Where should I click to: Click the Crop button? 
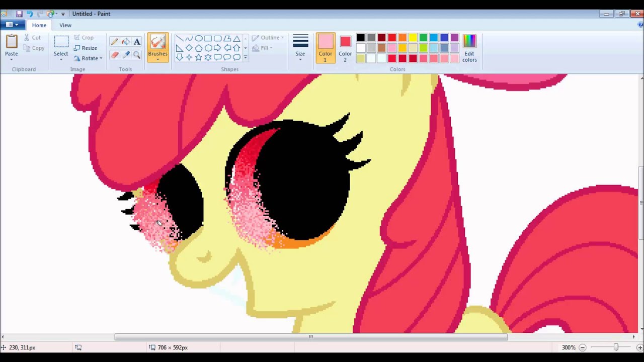pyautogui.click(x=84, y=38)
